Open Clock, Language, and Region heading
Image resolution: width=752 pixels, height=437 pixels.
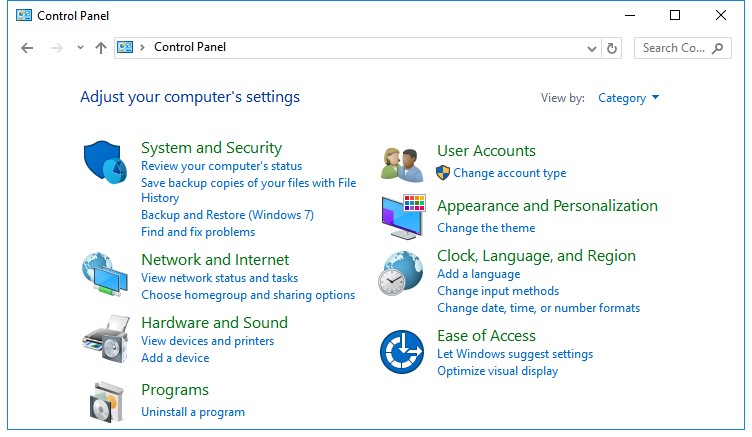[536, 256]
